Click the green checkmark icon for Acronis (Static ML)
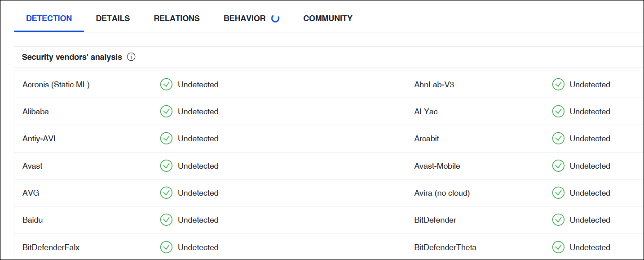The width and height of the screenshot is (644, 260). [166, 85]
